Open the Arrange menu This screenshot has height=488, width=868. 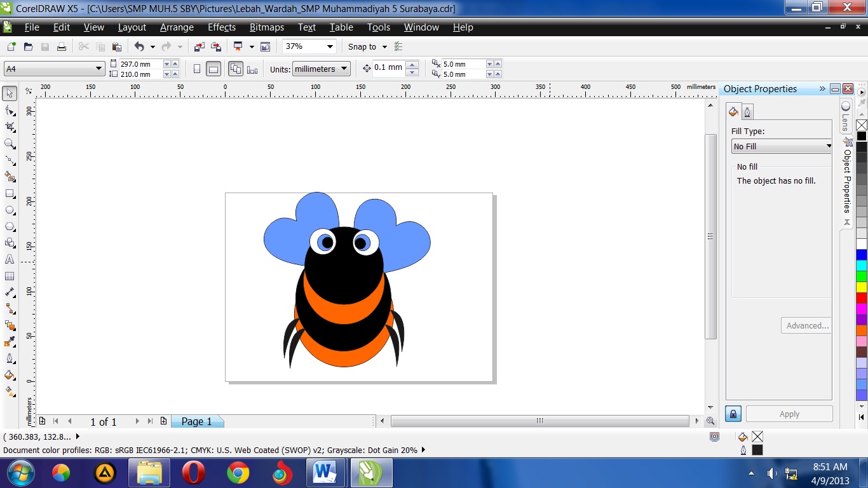click(x=177, y=27)
